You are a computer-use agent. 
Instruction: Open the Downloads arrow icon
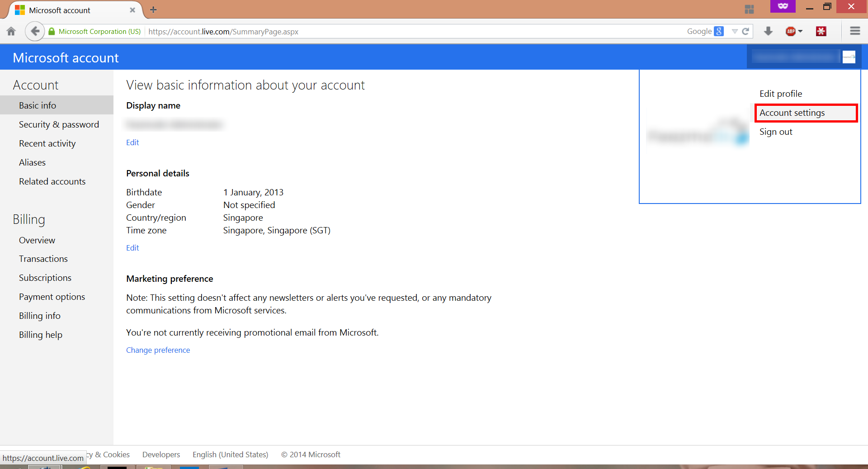[x=768, y=31]
